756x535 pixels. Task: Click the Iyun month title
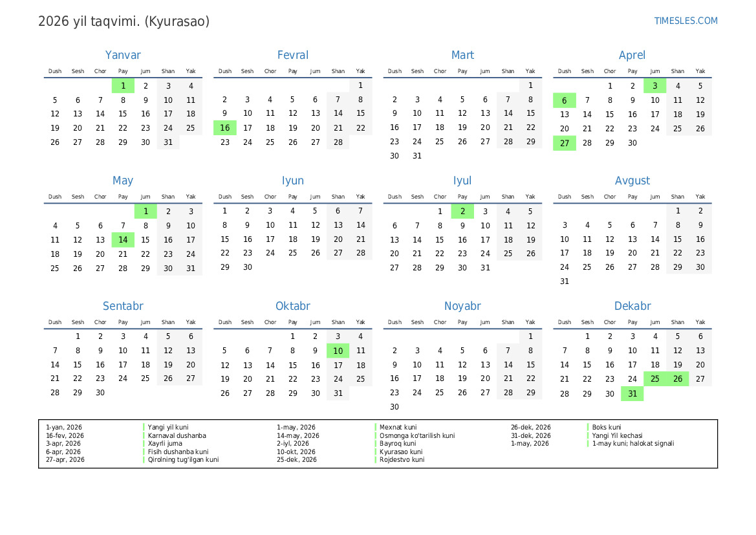tap(293, 180)
